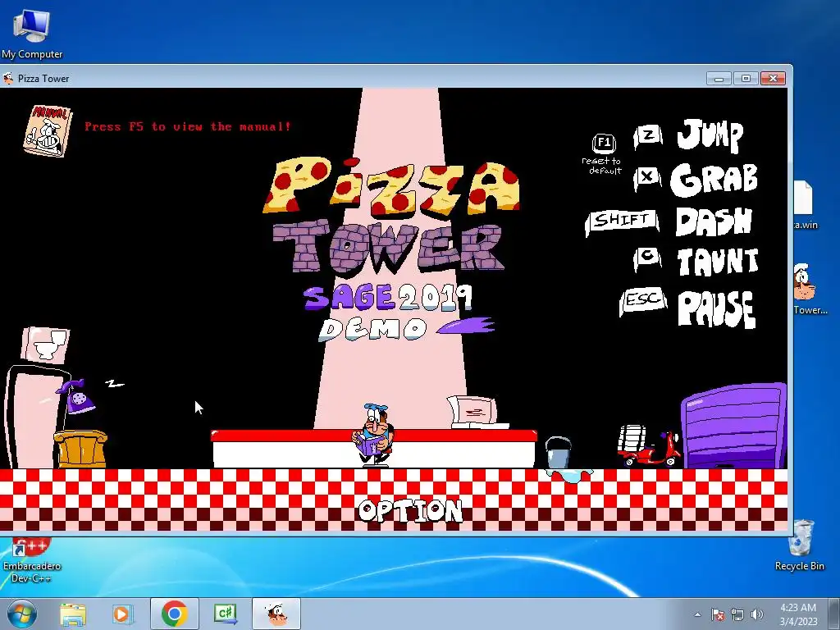This screenshot has height=630, width=840.
Task: Open Embarcadero Dev-C++ desktop shortcut
Action: pyautogui.click(x=32, y=559)
